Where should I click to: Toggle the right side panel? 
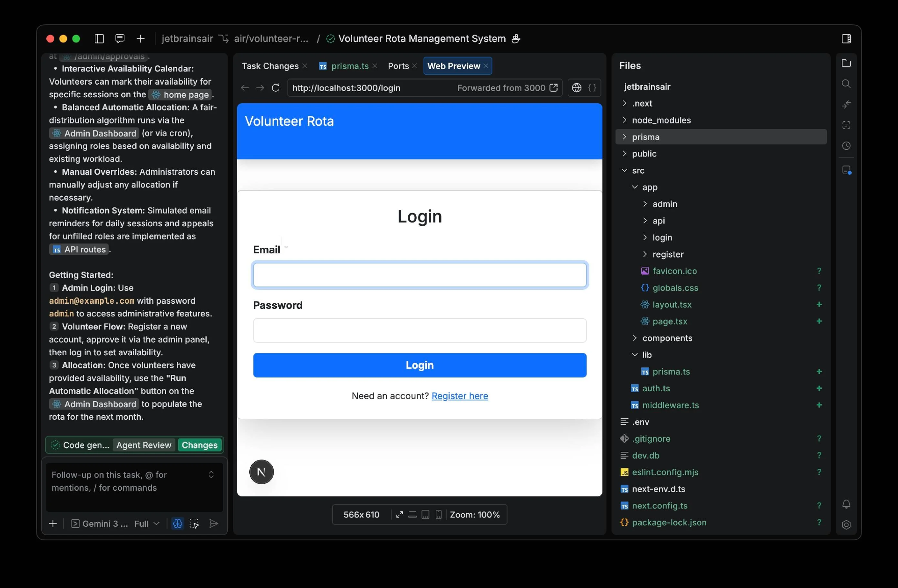(846, 39)
